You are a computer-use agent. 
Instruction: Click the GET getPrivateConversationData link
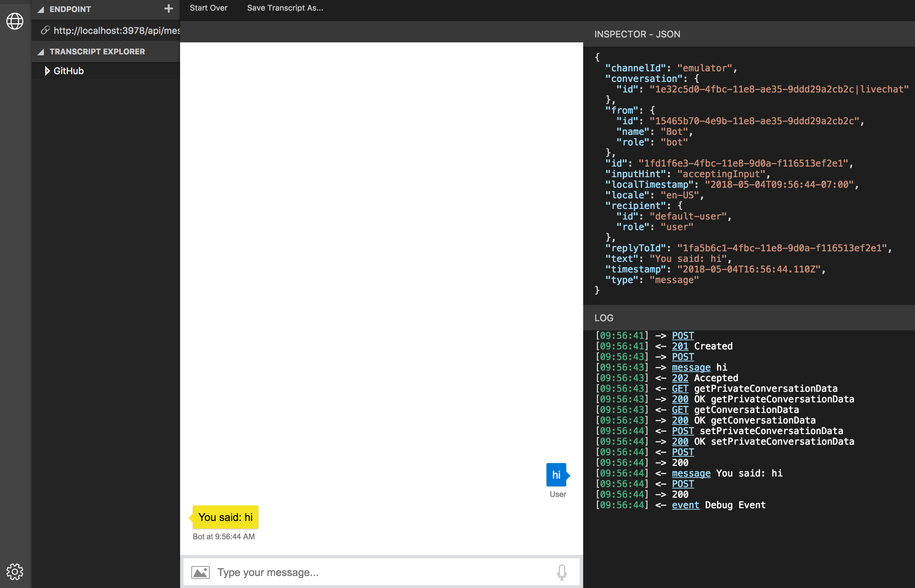click(x=680, y=389)
